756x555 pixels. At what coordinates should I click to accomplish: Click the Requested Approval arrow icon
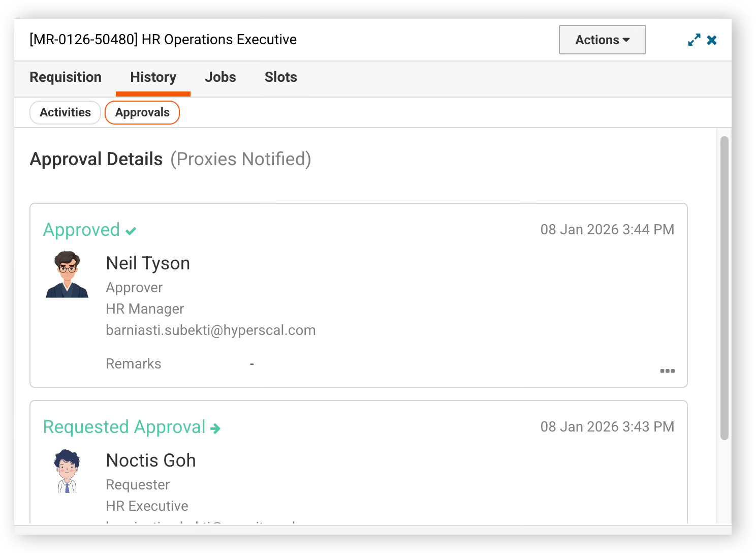[x=215, y=428]
